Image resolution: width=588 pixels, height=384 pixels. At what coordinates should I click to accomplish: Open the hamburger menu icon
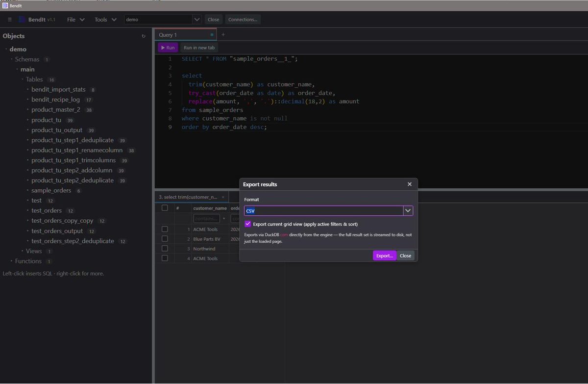click(x=10, y=20)
